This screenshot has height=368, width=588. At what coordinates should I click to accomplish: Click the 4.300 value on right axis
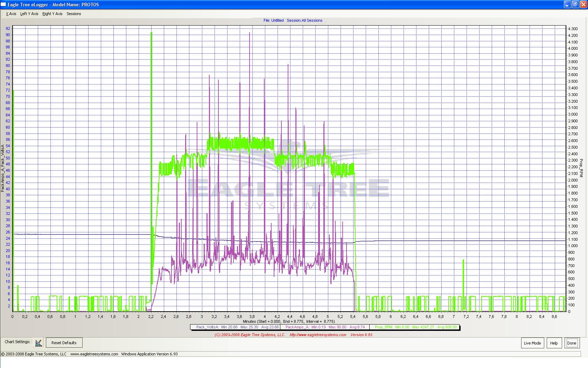(x=573, y=29)
